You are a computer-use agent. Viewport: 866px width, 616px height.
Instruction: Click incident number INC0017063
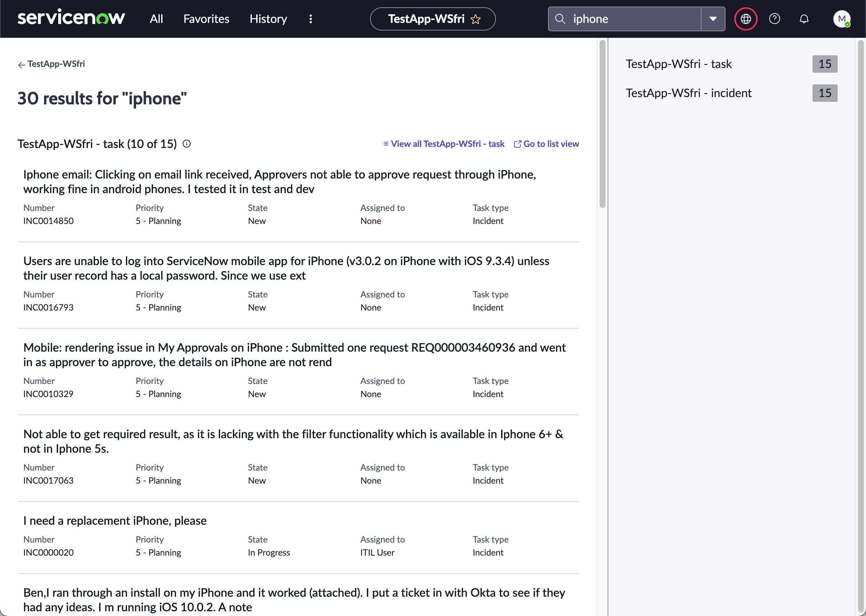click(x=48, y=480)
